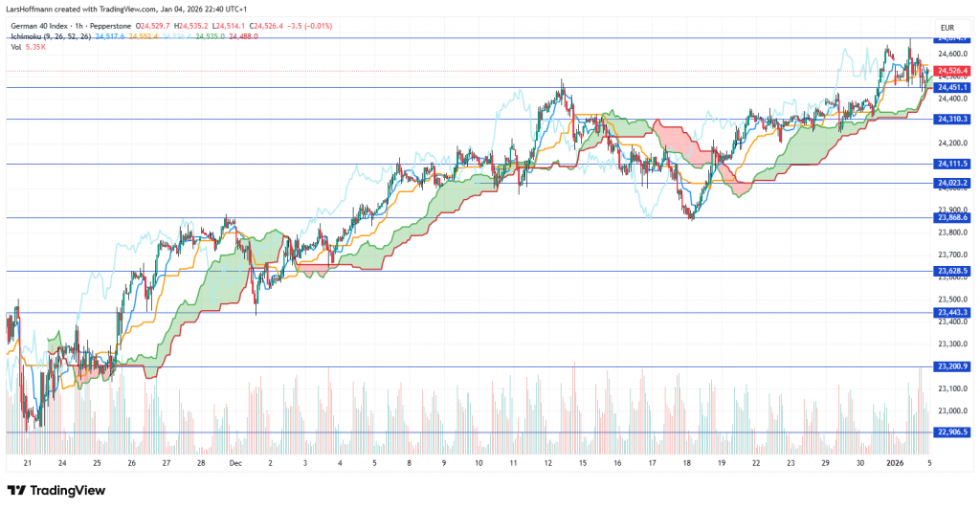Screen dimensions: 980x509
Task: Click the 2026 marker on time axis
Action: click(895, 462)
